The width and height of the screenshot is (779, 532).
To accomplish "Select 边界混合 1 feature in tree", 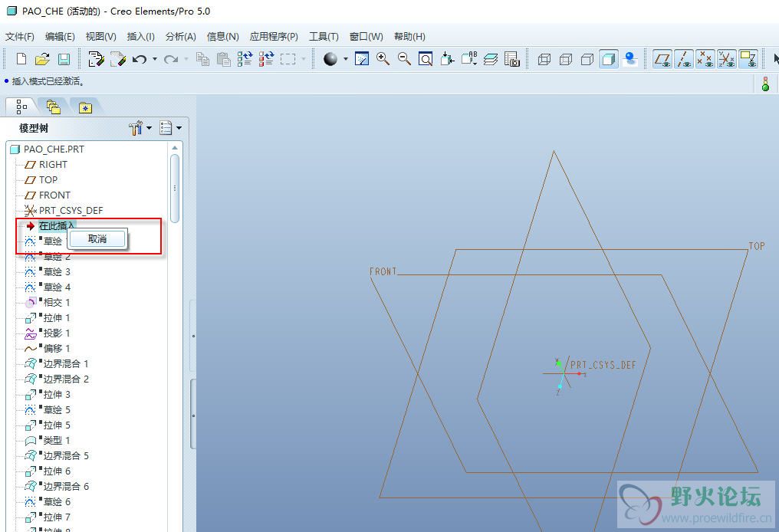I will (x=57, y=363).
